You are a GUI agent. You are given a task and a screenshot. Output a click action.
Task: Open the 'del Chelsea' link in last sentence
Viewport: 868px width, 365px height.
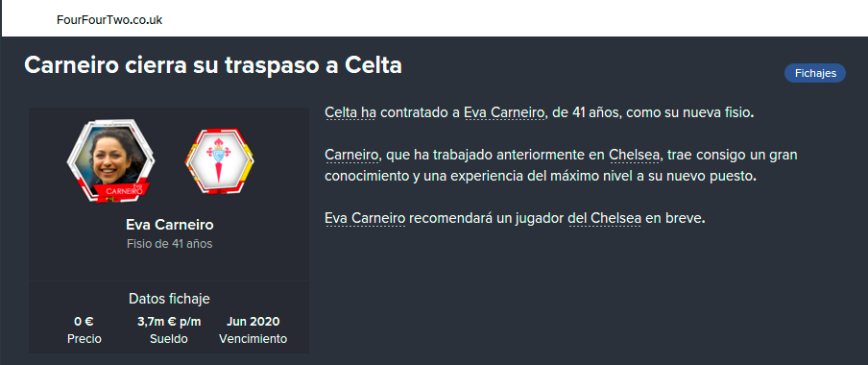coord(605,218)
